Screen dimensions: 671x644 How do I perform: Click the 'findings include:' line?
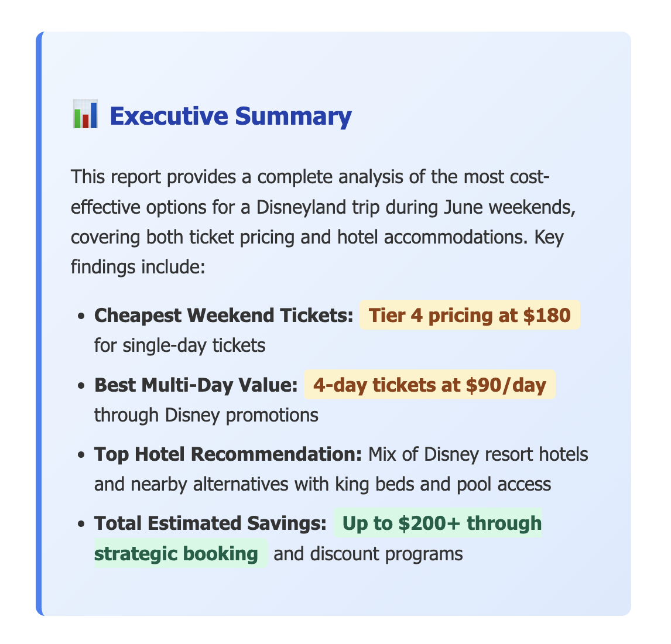137,268
